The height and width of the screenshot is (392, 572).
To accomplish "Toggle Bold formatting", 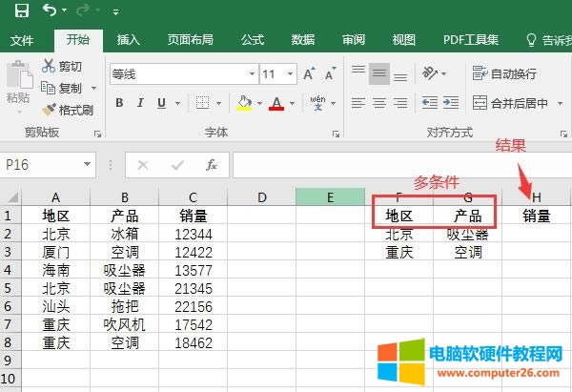I will pyautogui.click(x=119, y=103).
